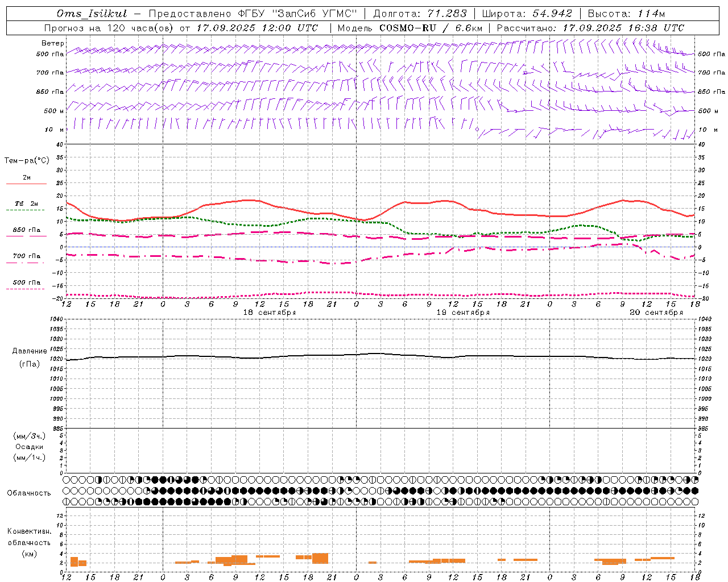Click the forecast start 17.09.2025 12:00 UTC
Image resolution: width=728 pixels, height=582 pixels.
[x=258, y=28]
